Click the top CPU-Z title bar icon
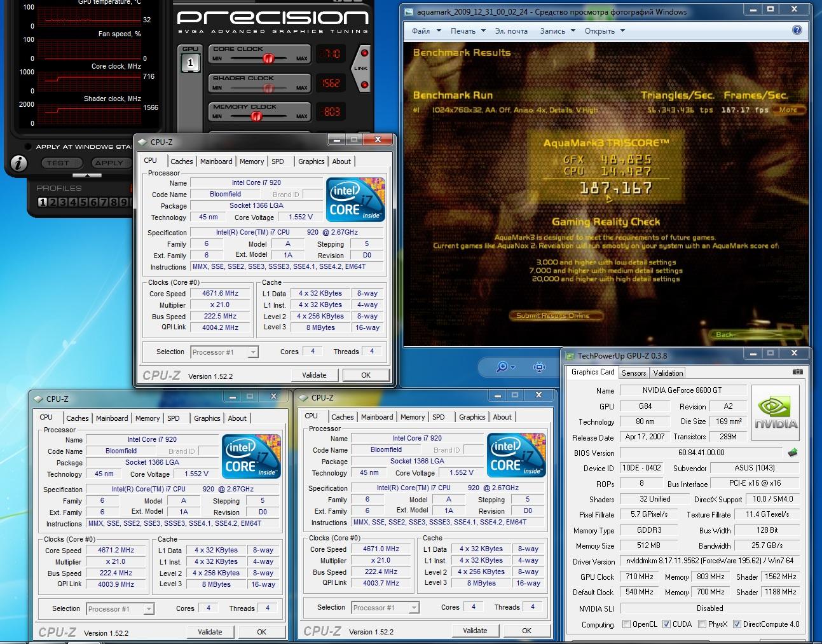This screenshot has width=822, height=644. pos(143,142)
